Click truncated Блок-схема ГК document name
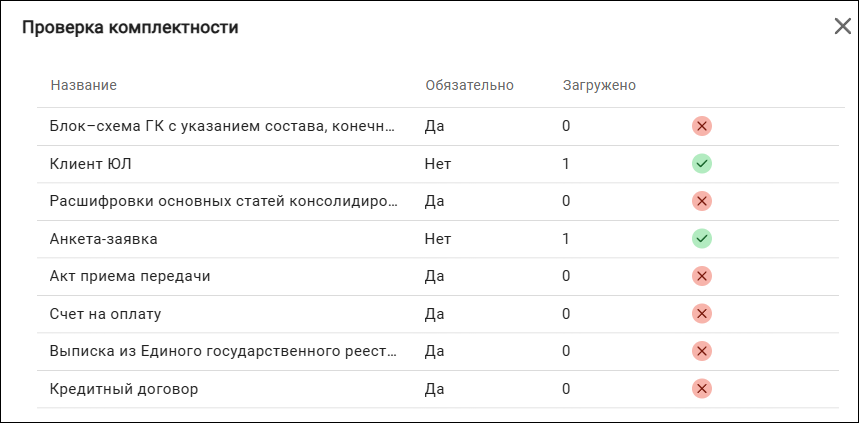 point(222,127)
